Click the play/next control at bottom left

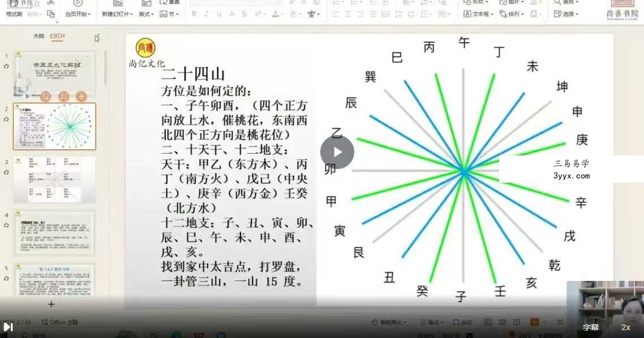click(8, 327)
